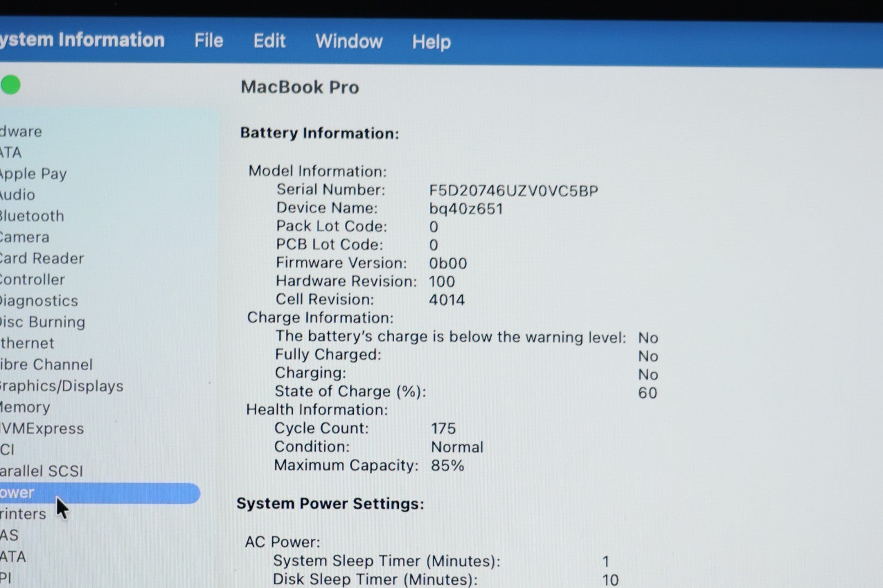Click the green zoom window button
The width and height of the screenshot is (883, 588).
click(x=10, y=85)
